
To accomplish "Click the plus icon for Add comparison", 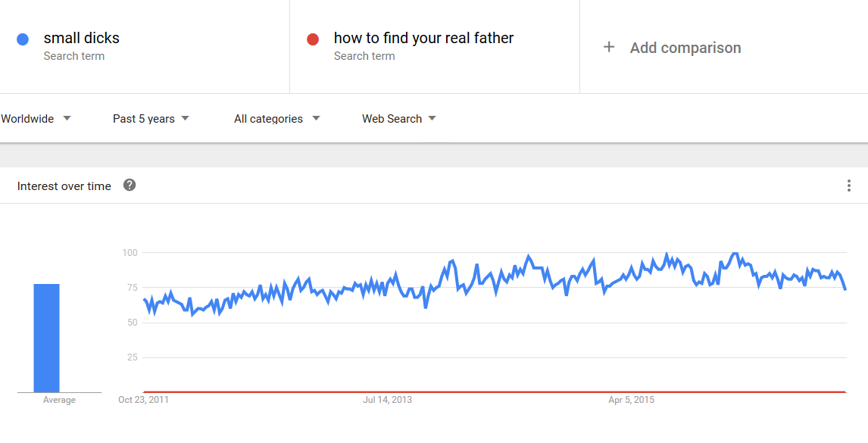I will coord(609,47).
